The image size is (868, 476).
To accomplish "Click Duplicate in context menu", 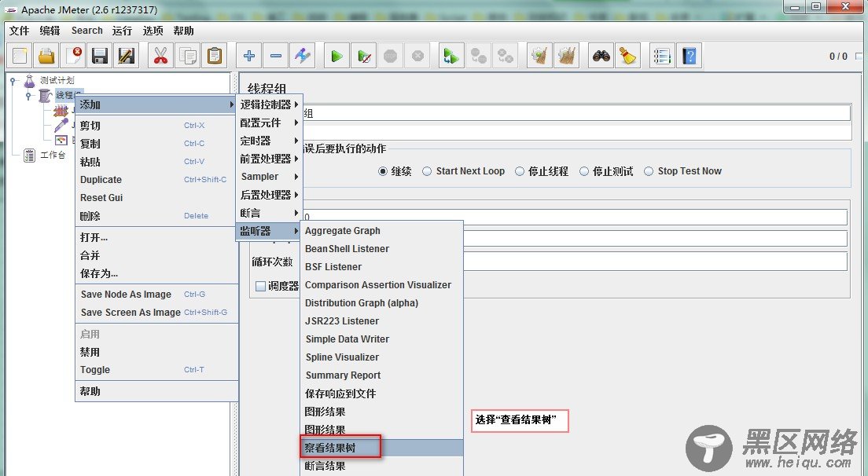I will pyautogui.click(x=156, y=180).
